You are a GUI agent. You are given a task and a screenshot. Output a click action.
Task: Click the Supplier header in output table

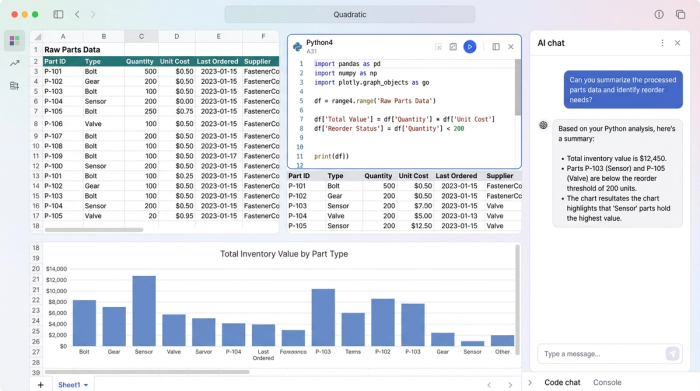point(500,176)
